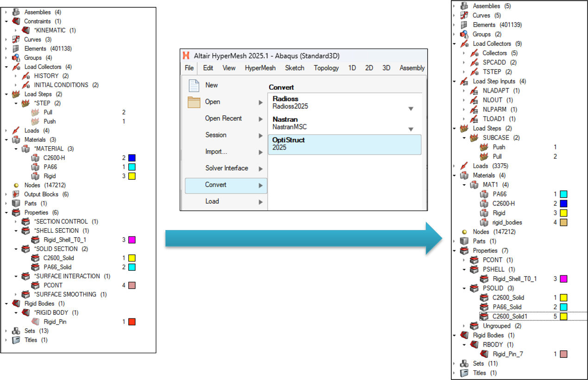Choose Convert in the File menu
Viewport: 588px width, 380px height.
tap(216, 185)
